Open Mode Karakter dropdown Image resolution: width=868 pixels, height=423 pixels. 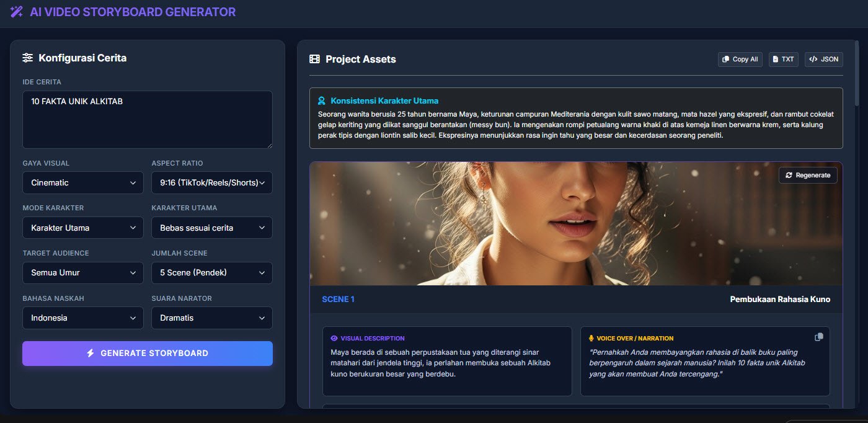pyautogui.click(x=83, y=228)
